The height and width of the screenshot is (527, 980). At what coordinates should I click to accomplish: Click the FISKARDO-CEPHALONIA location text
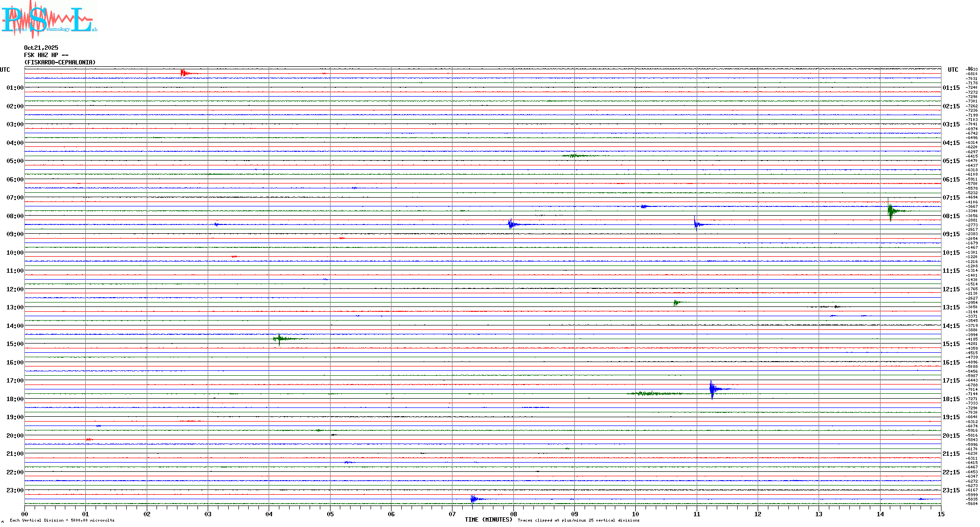click(x=59, y=62)
